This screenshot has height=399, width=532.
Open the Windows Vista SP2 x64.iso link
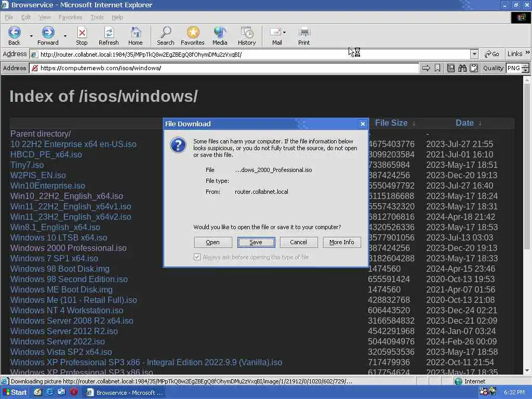point(61,352)
